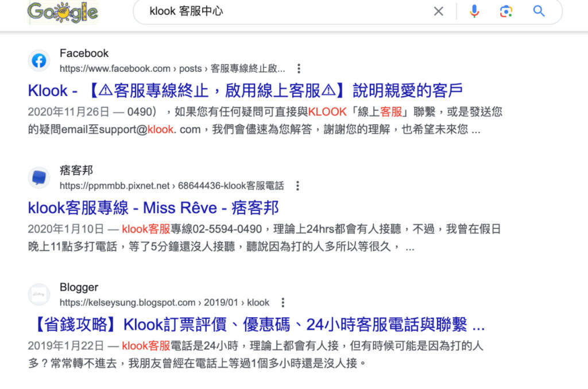Select the 痞客邦 site name
Screen dimensions: 588x389
(76, 170)
